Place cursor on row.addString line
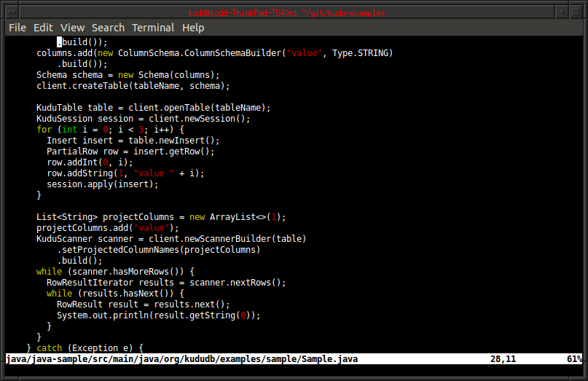 point(125,173)
